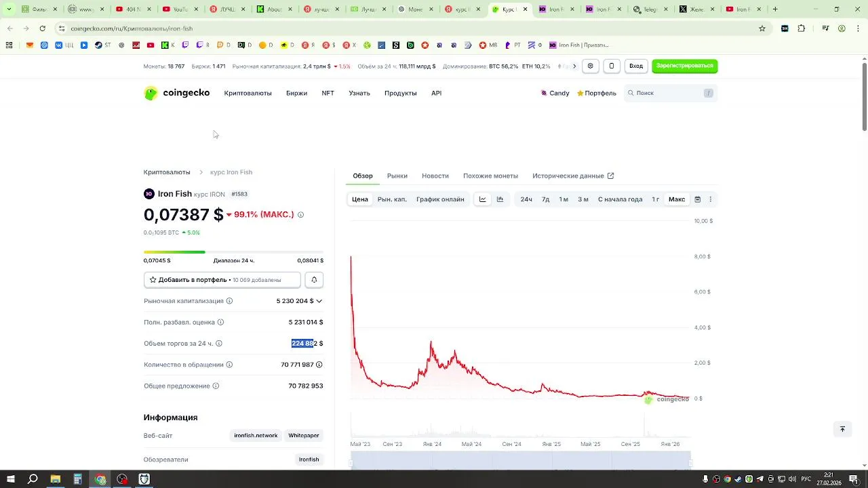Open Windows taskbar search
Image resolution: width=868 pixels, height=488 pixels.
pyautogui.click(x=33, y=479)
